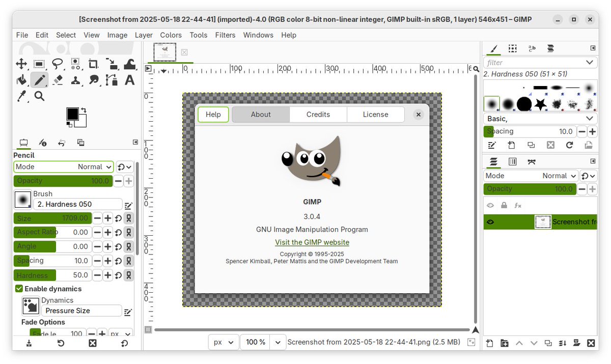Viewport: 611px width, 364px height.
Task: Expand the Basic brush category dropdown
Action: click(x=539, y=118)
